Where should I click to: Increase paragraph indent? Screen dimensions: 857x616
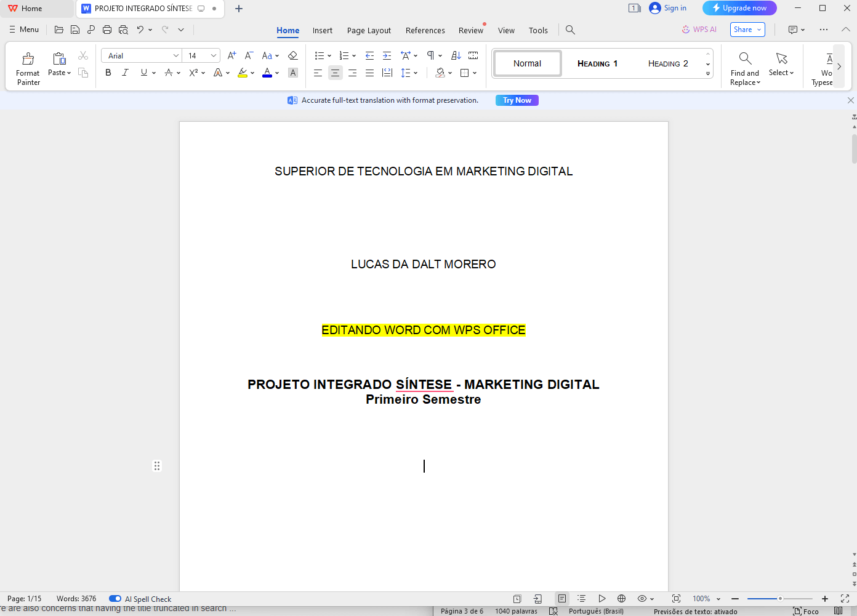387,55
